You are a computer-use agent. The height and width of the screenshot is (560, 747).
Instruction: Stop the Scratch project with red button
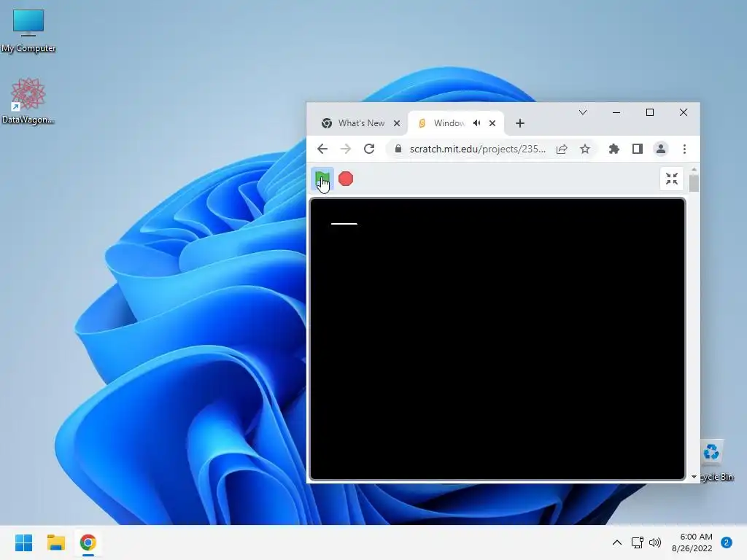point(346,179)
